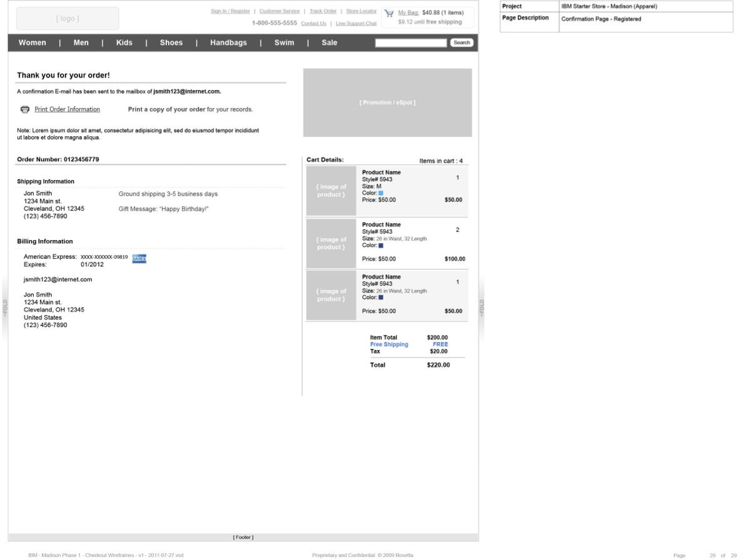
Task: Open the Kids category
Action: (124, 42)
